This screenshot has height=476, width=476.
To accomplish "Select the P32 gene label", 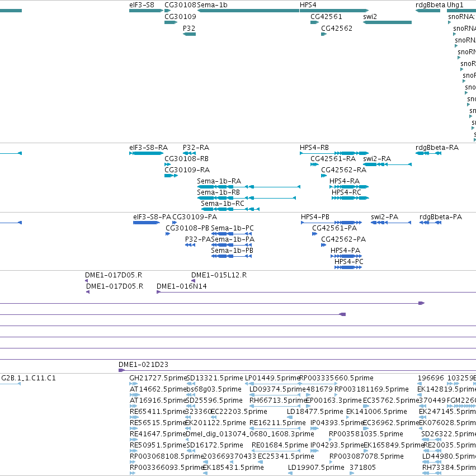I will click(189, 28).
